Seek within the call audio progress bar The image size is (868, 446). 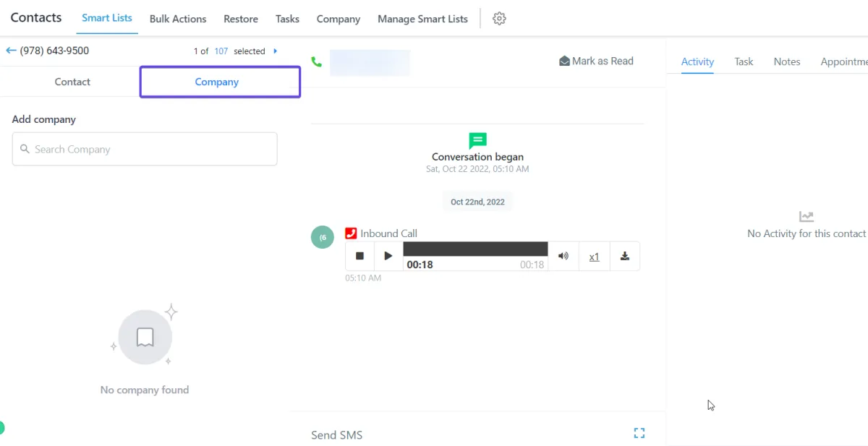tap(475, 249)
